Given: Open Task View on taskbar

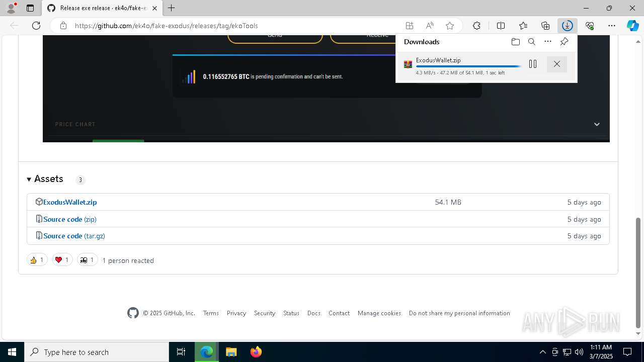Looking at the screenshot, I should [x=181, y=352].
